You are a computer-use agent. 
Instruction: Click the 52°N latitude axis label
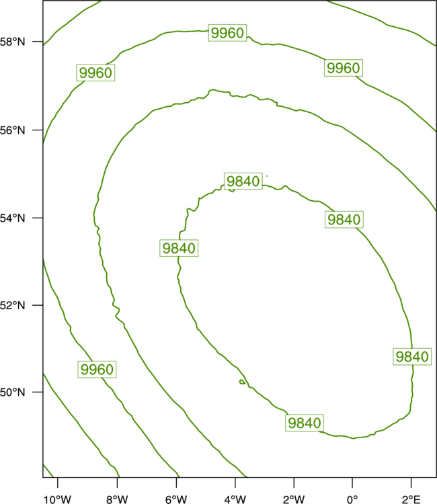pyautogui.click(x=12, y=305)
